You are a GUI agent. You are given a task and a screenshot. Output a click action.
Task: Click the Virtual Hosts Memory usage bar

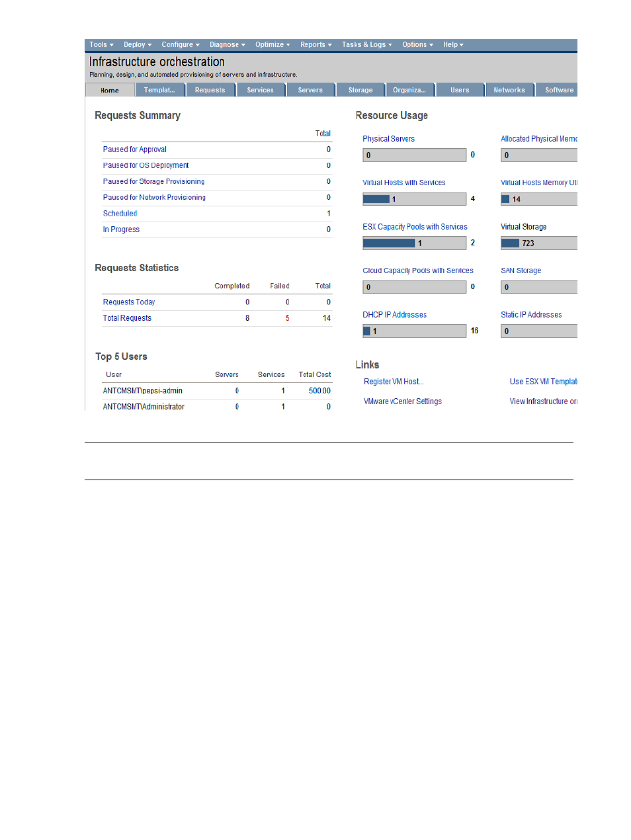[539, 199]
